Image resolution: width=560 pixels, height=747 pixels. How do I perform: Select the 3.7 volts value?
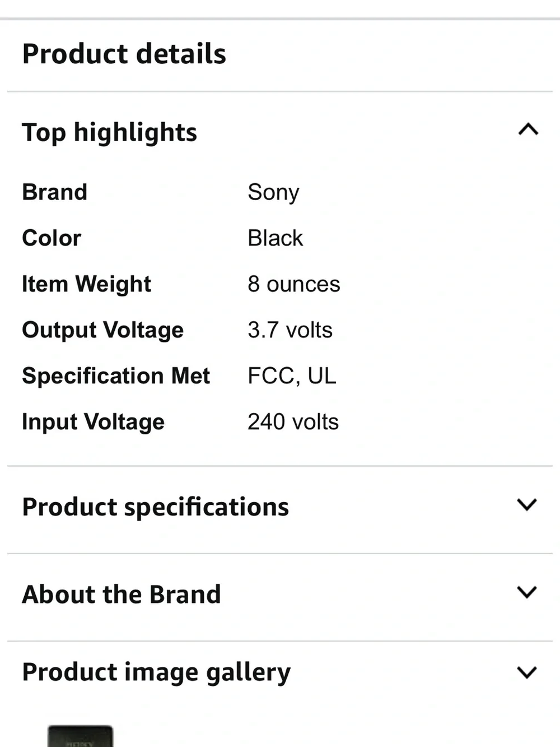(290, 330)
